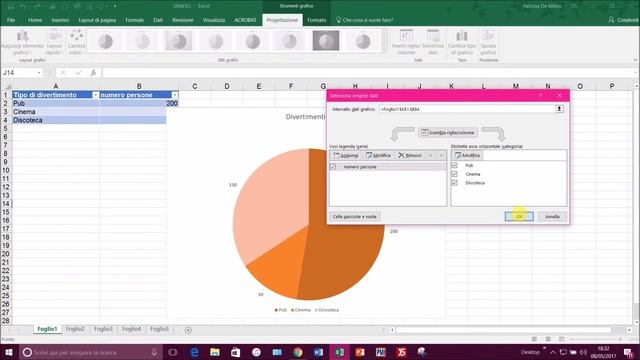Open Google Chrome from the taskbar
This screenshot has height=360, width=640.
[298, 352]
